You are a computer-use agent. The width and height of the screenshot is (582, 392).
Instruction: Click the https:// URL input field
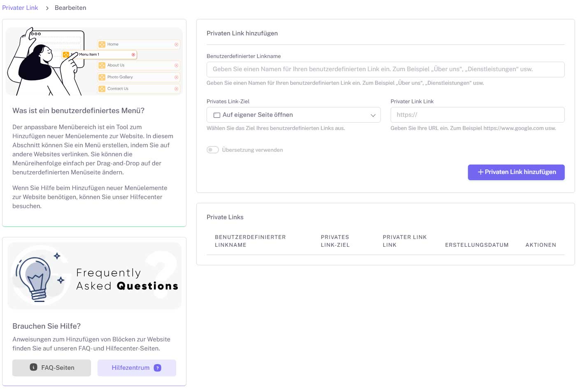477,115
